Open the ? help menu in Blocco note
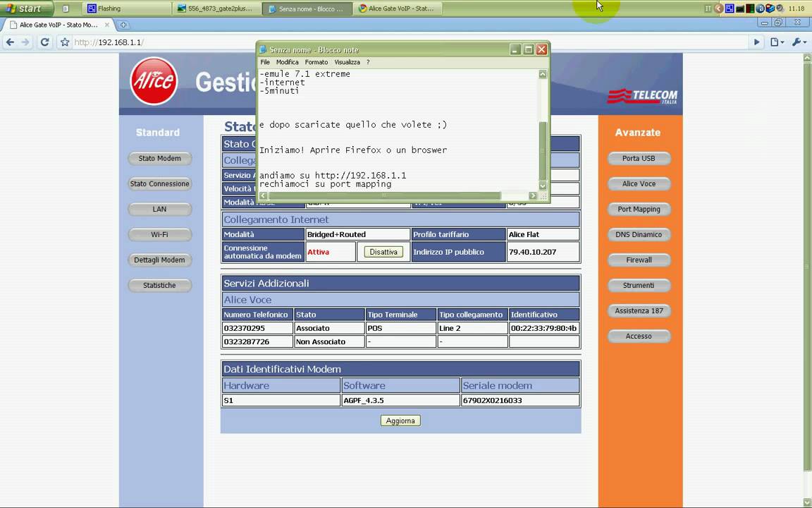Viewport: 812px width, 508px height. coord(368,61)
